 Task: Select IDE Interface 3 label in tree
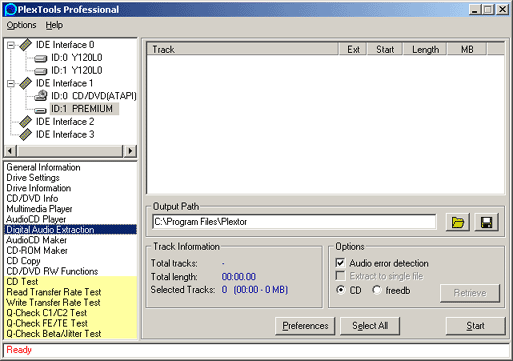65,134
